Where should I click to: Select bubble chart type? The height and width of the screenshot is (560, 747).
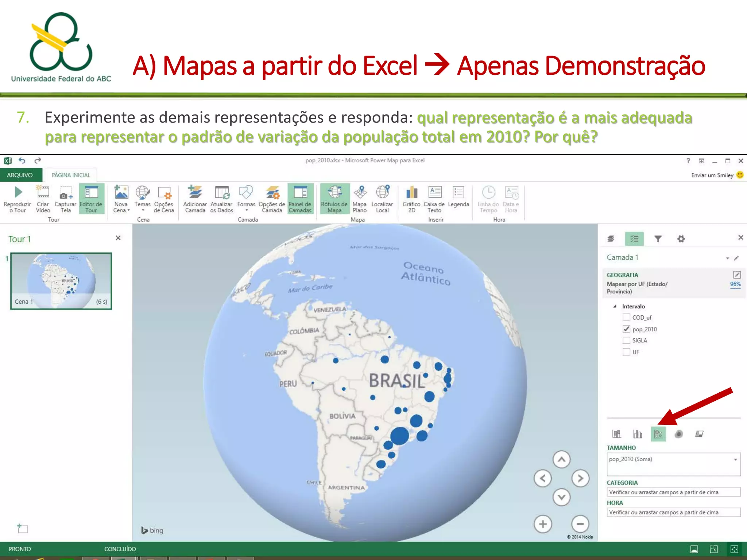tap(658, 434)
